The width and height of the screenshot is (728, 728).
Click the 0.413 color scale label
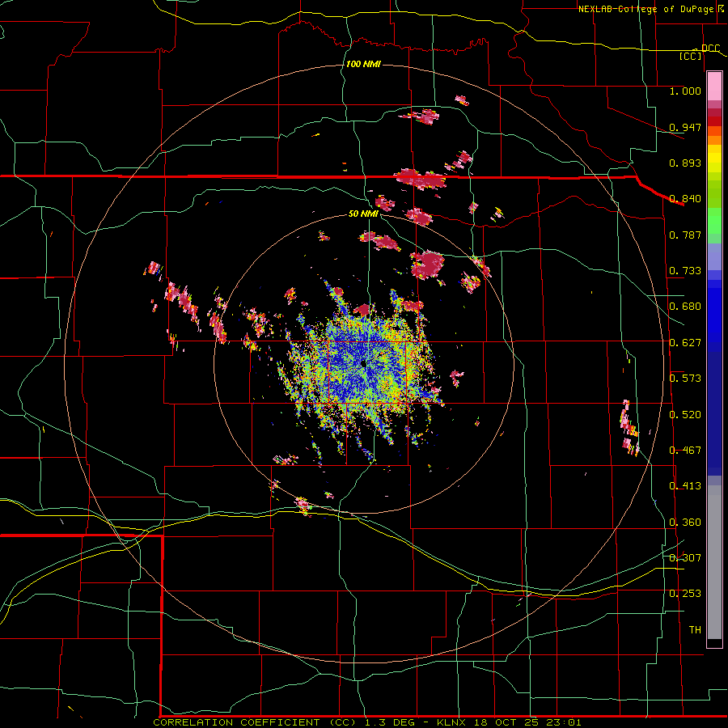[x=685, y=486]
